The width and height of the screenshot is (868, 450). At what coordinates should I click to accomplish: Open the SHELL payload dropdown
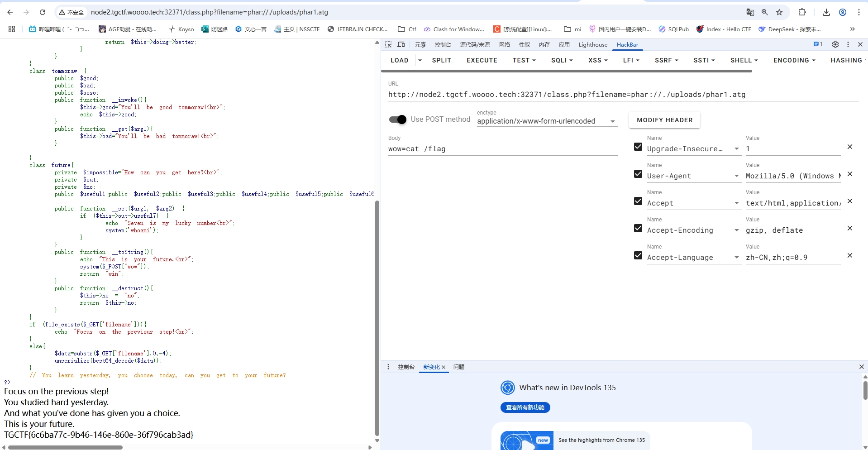pos(744,60)
